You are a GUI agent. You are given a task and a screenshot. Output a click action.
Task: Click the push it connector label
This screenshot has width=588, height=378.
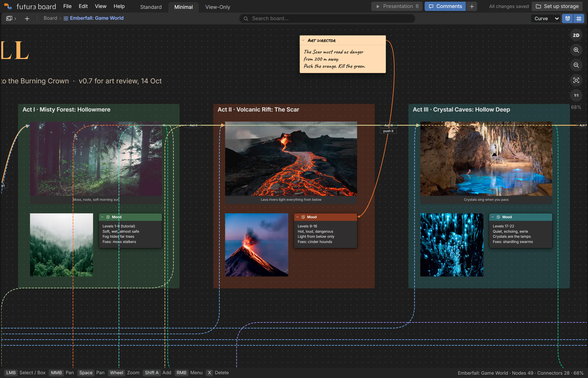pyautogui.click(x=388, y=131)
